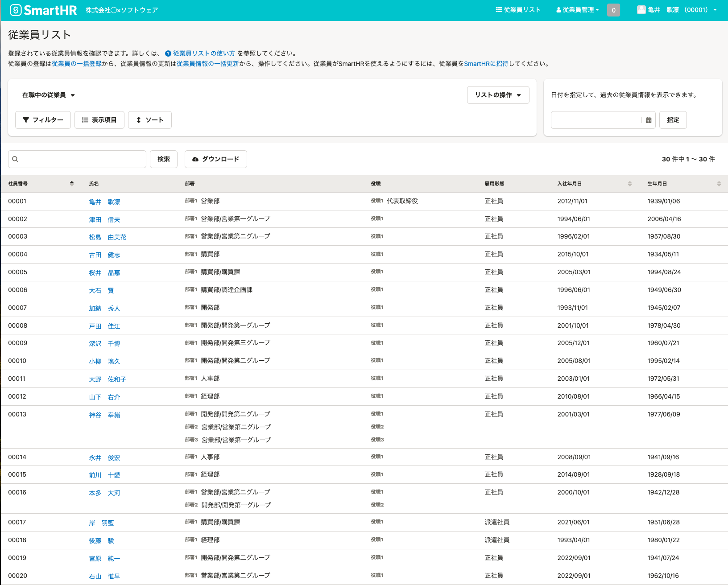The width and height of the screenshot is (728, 585).
Task: Sort by 入社年月日 column
Action: pyautogui.click(x=630, y=184)
